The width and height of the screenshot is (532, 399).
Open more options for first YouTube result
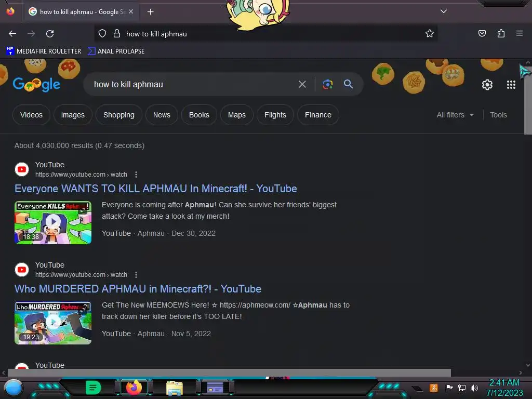[x=136, y=175]
